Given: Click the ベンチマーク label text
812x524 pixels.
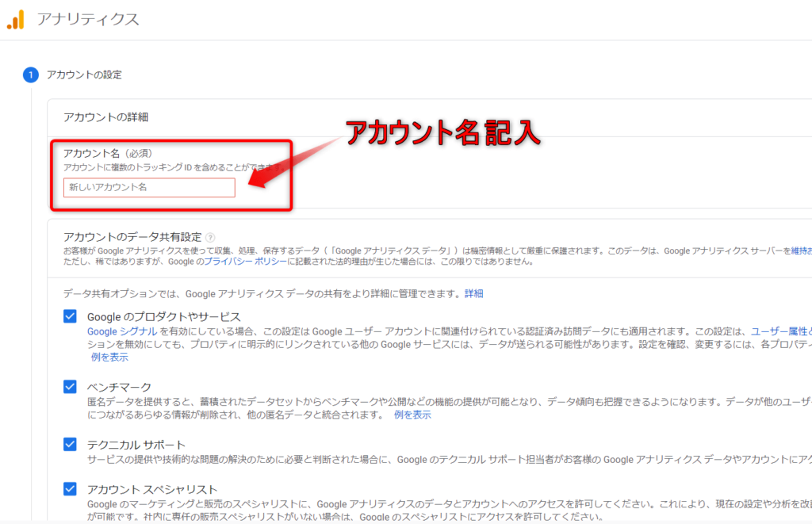Looking at the screenshot, I should 119,388.
